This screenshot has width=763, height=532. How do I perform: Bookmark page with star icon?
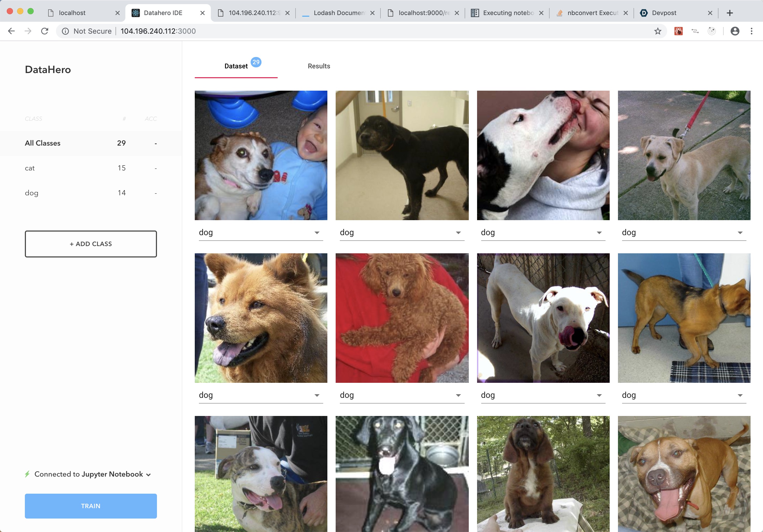[x=658, y=31]
